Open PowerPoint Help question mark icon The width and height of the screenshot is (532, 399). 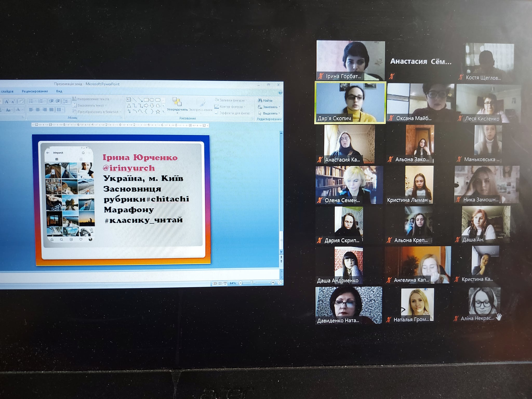pyautogui.click(x=280, y=93)
